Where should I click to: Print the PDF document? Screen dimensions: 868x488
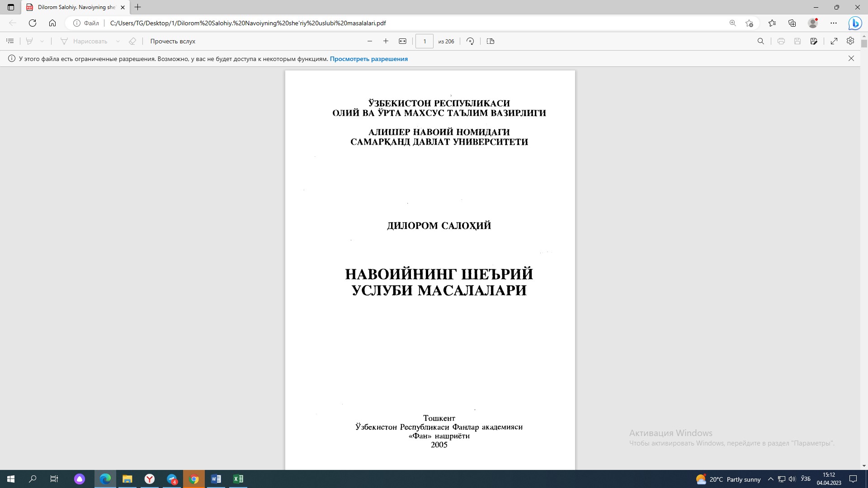click(781, 41)
